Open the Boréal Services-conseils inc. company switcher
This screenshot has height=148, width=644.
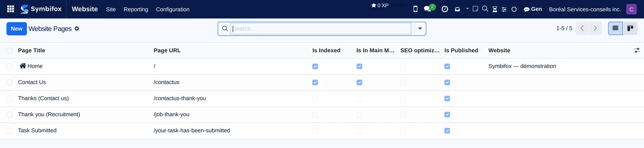pos(585,9)
